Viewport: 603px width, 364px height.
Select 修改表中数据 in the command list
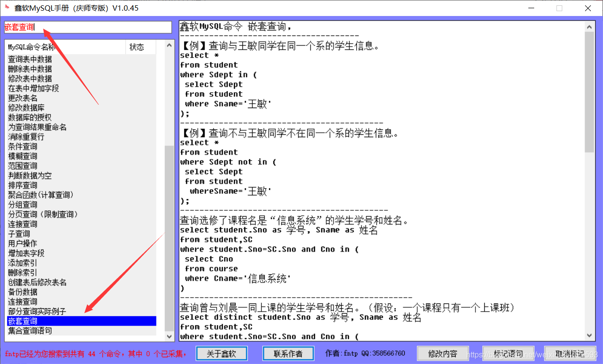point(81,79)
